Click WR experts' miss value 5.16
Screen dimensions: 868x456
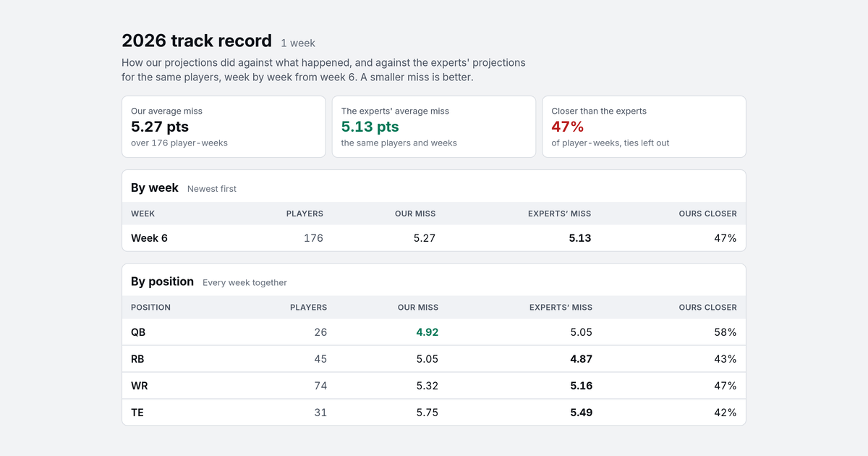click(581, 386)
